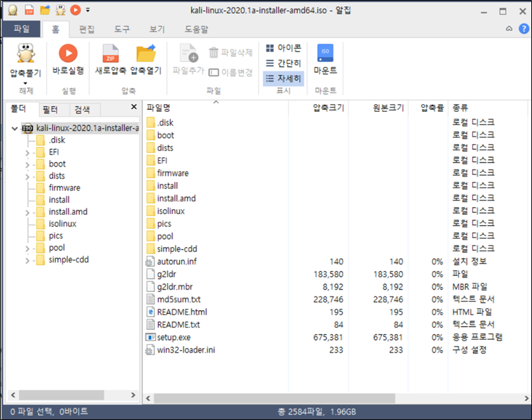Select isolinux folder in tree
Image resolution: width=532 pixels, height=420 pixels.
62,224
